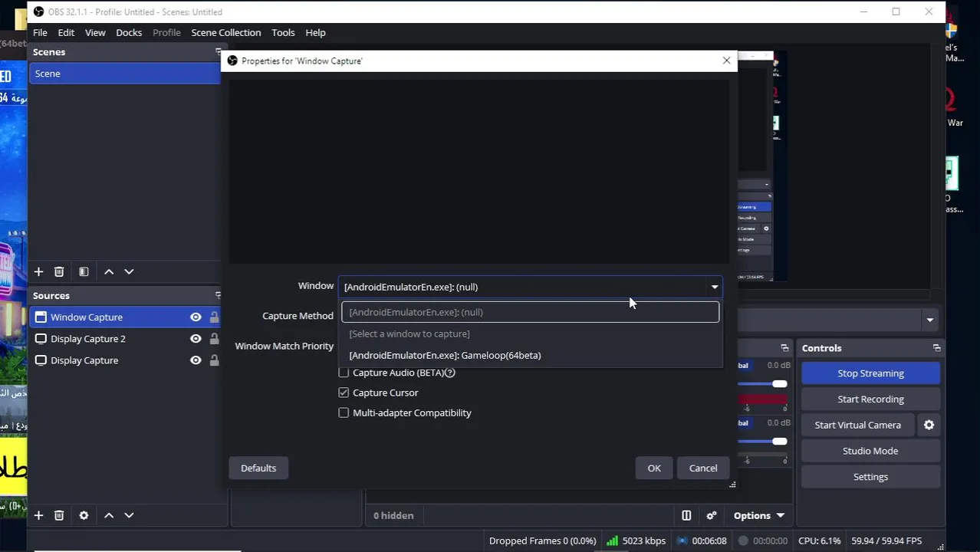Viewport: 980px width, 552px height.
Task: Click the audio mixer layout toggle icon
Action: coord(686,515)
